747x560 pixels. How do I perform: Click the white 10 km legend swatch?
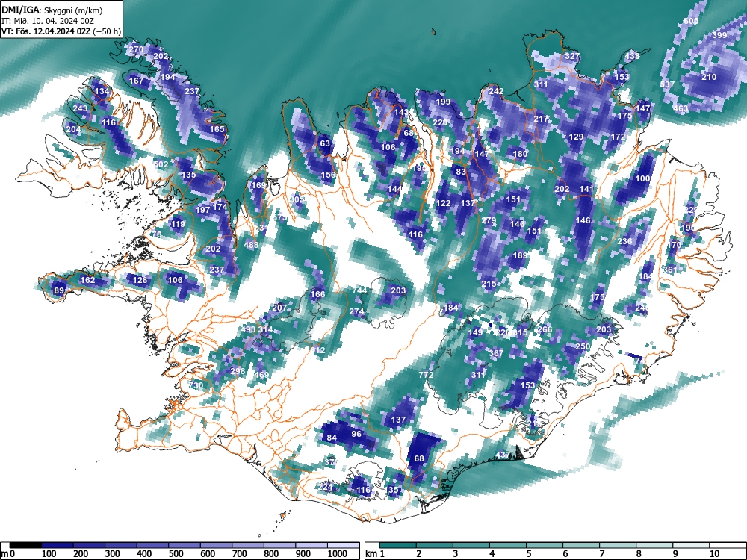[x=728, y=545]
